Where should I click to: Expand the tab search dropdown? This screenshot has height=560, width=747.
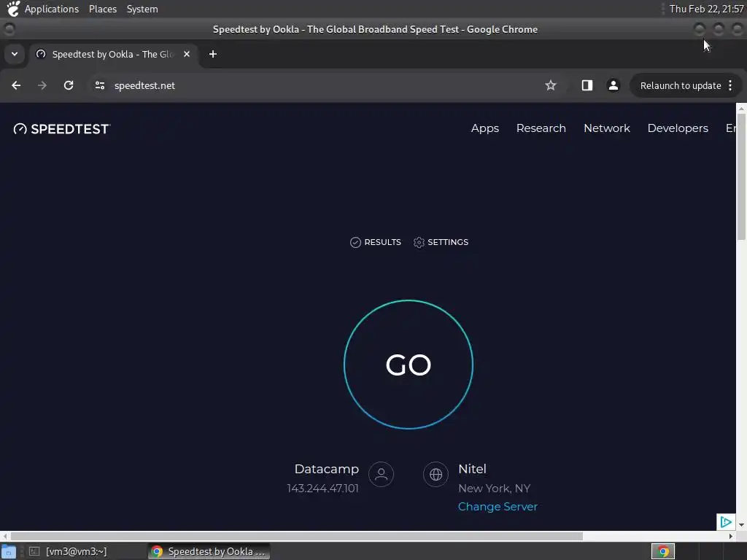15,54
